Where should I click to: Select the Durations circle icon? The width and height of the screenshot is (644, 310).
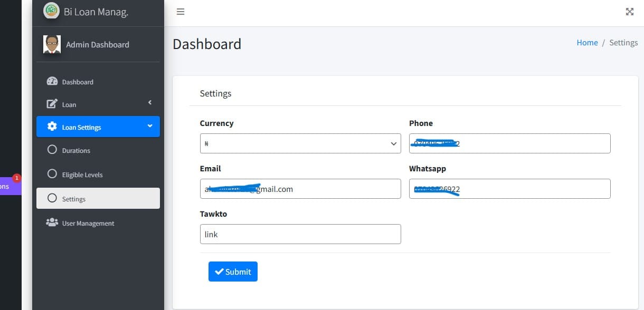pos(52,150)
